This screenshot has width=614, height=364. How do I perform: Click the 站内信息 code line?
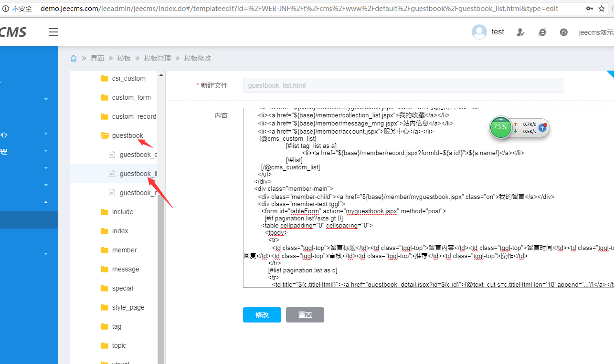[x=355, y=123]
